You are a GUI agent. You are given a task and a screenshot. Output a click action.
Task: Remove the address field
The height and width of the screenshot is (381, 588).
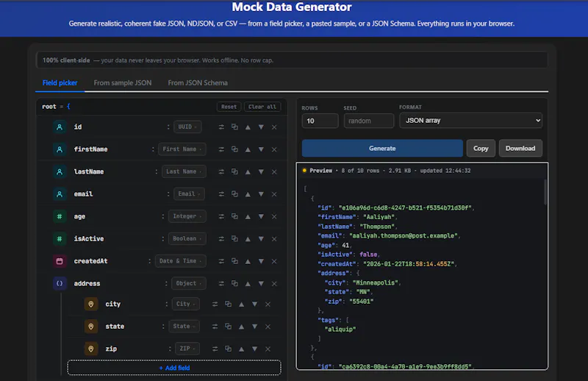pos(274,283)
